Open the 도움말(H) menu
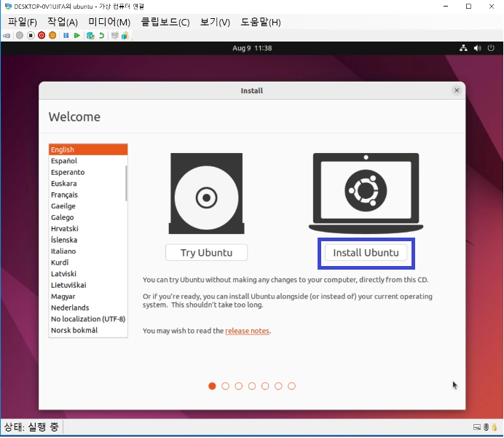 [261, 22]
